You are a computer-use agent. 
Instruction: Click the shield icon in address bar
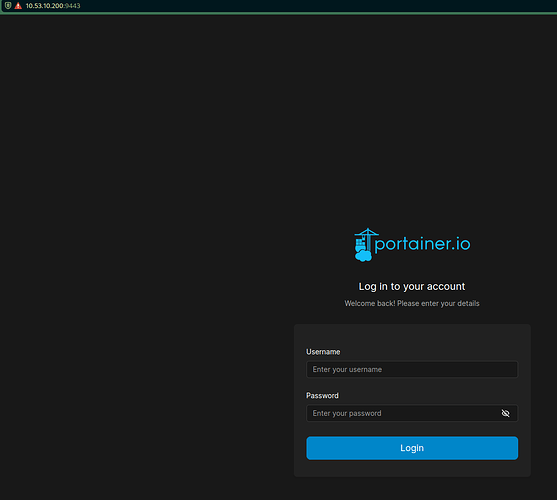click(8, 5)
